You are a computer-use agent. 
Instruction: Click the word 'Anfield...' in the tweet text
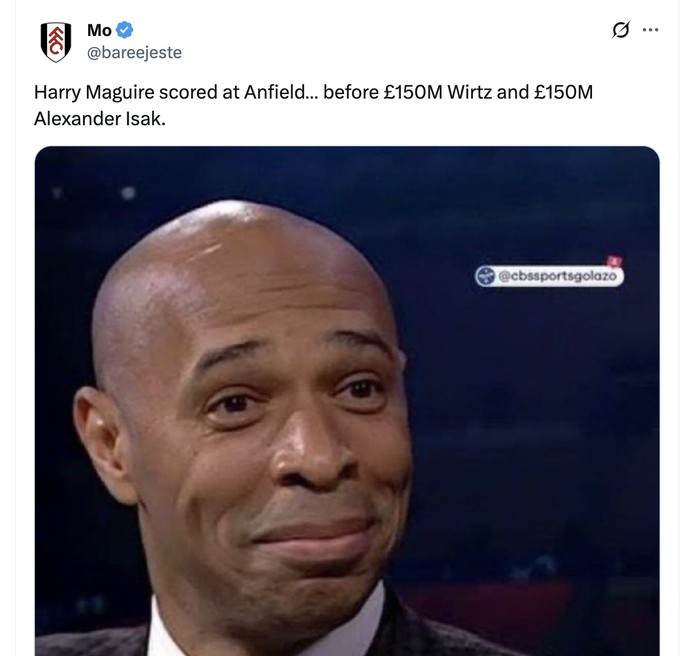(x=281, y=92)
